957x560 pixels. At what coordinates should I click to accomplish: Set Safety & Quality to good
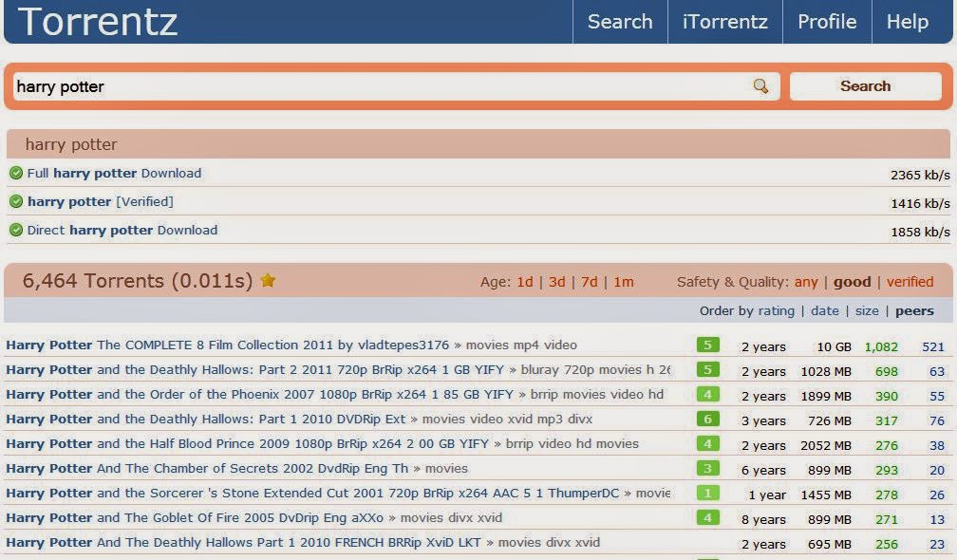tap(852, 282)
